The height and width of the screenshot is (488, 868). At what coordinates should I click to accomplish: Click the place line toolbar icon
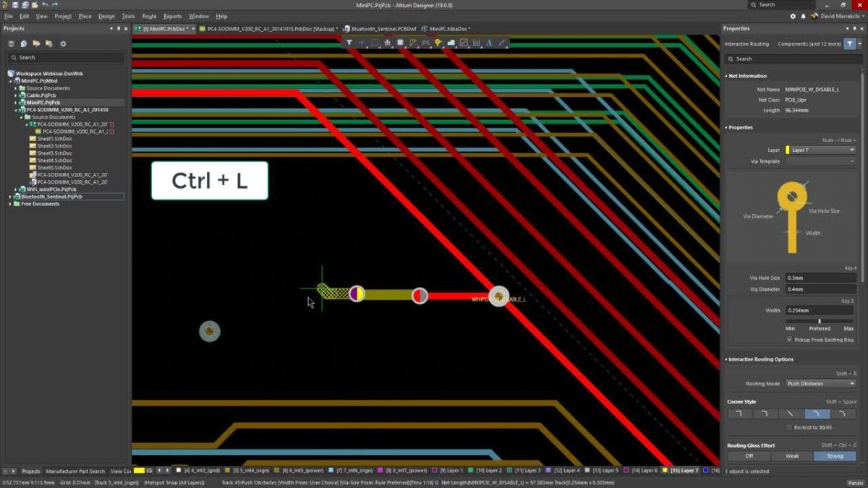(x=501, y=43)
